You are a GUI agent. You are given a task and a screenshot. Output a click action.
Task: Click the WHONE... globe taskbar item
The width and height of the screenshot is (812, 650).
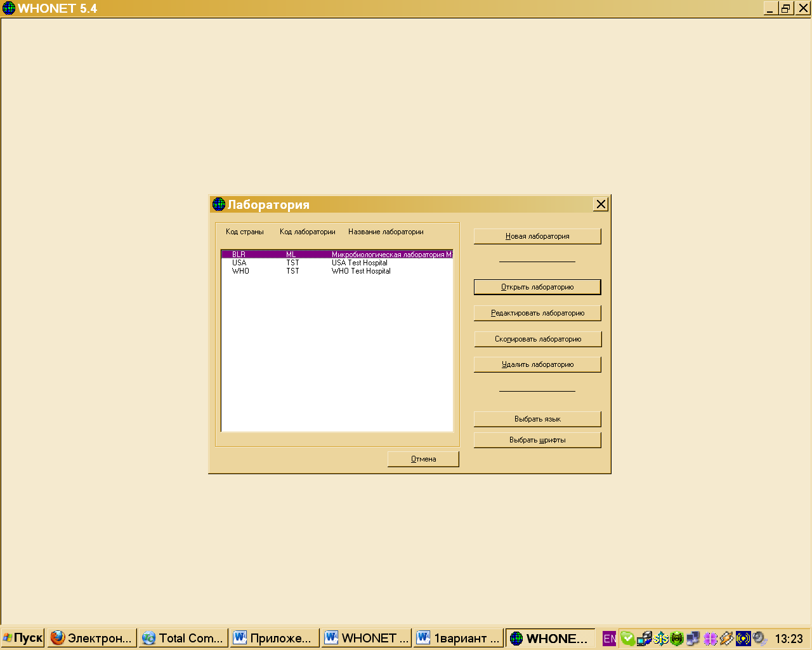coord(550,638)
